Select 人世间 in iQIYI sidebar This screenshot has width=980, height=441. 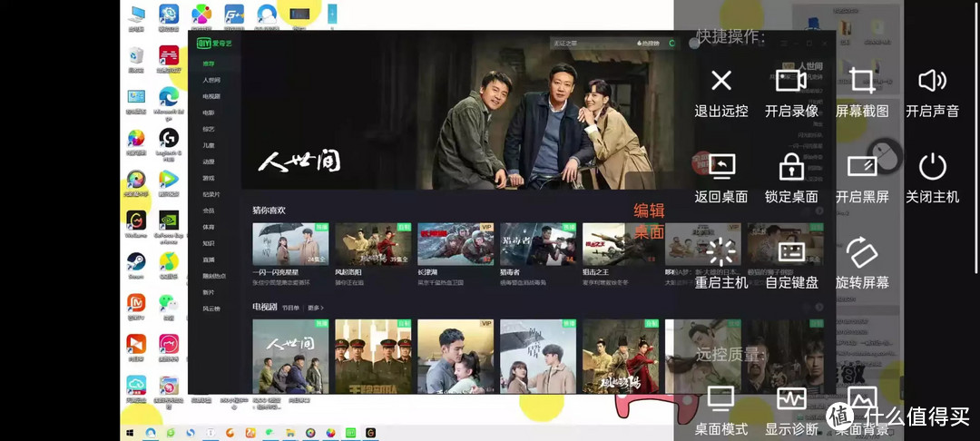point(211,80)
